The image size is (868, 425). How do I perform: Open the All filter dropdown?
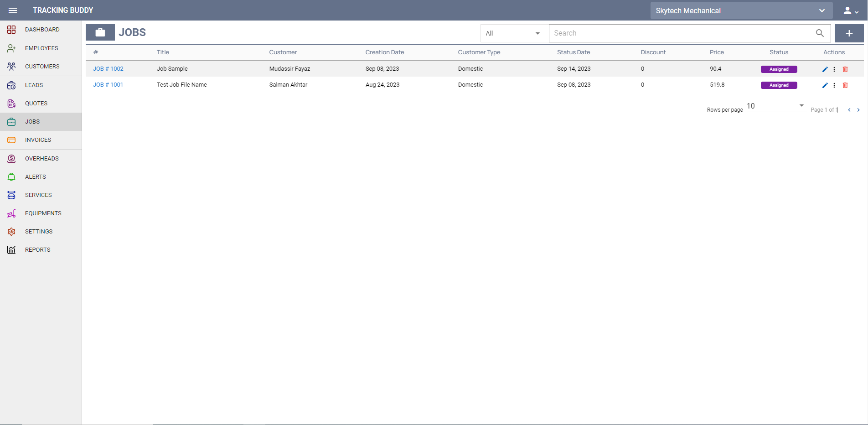coord(514,33)
